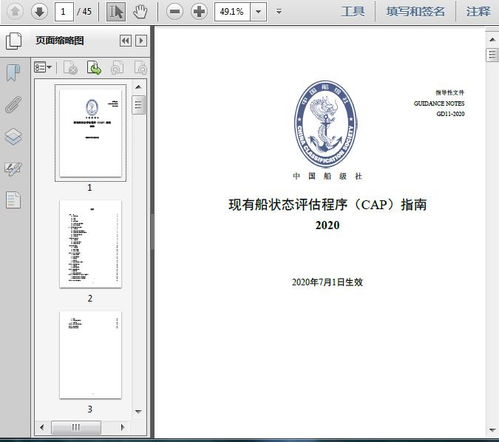This screenshot has width=499, height=442.
Task: Open the 填写和签名 pane
Action: coord(415,12)
